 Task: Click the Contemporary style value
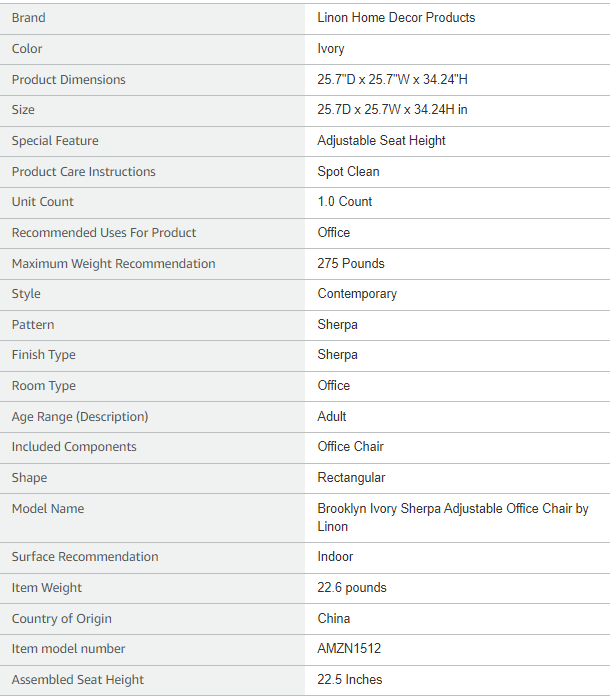click(x=357, y=294)
